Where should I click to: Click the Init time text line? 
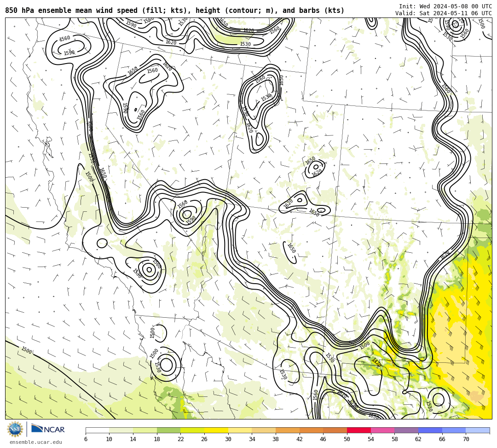click(445, 6)
